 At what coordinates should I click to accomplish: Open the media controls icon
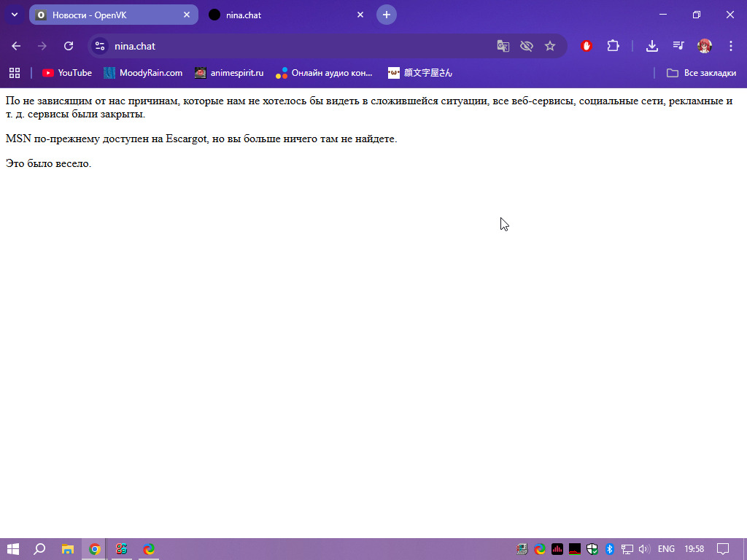coord(678,46)
